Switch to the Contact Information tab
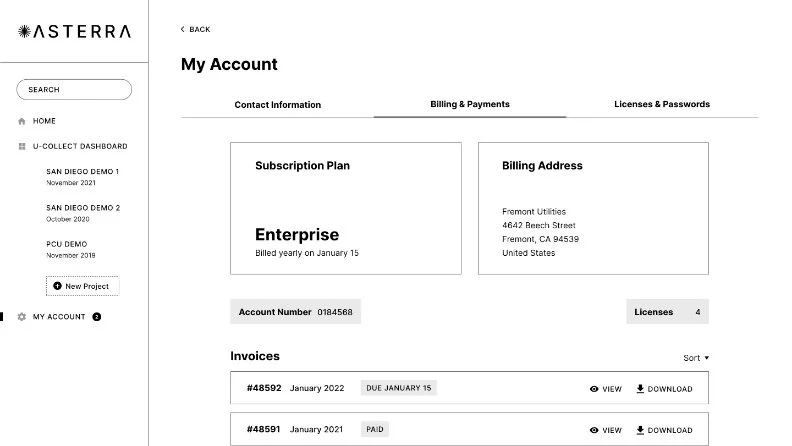 coord(278,105)
